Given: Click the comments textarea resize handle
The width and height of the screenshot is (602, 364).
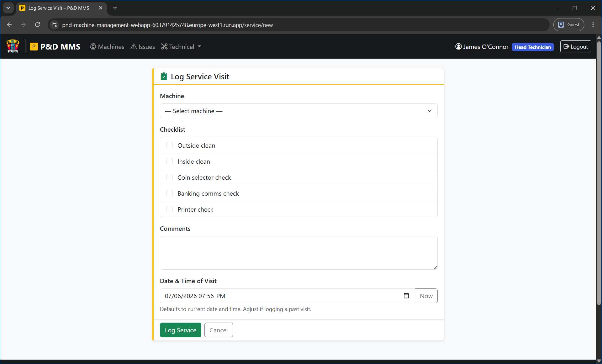Looking at the screenshot, I should (x=435, y=267).
